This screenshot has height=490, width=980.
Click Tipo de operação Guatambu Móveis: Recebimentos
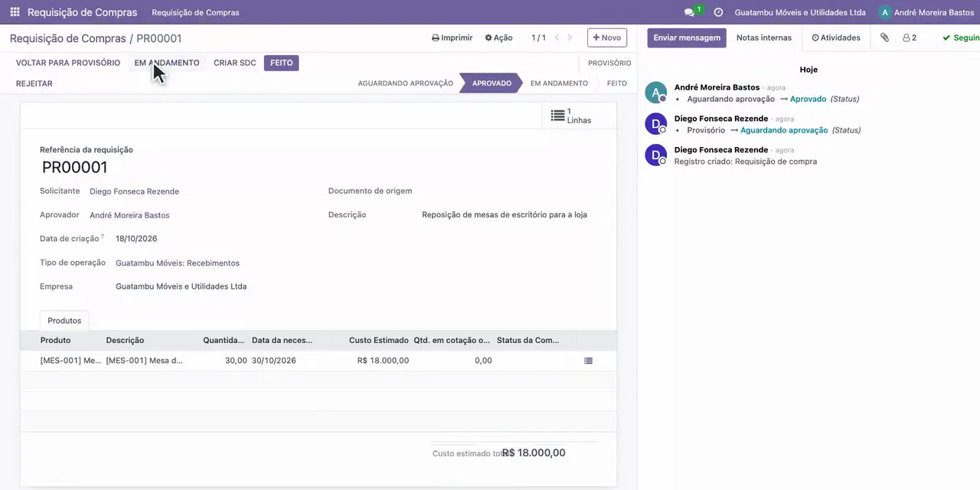pos(178,263)
